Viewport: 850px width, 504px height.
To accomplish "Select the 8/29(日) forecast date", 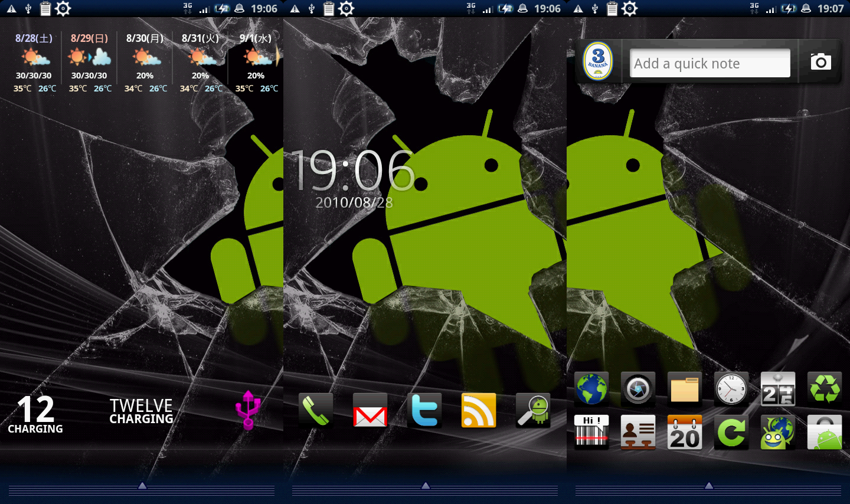I will 89,38.
